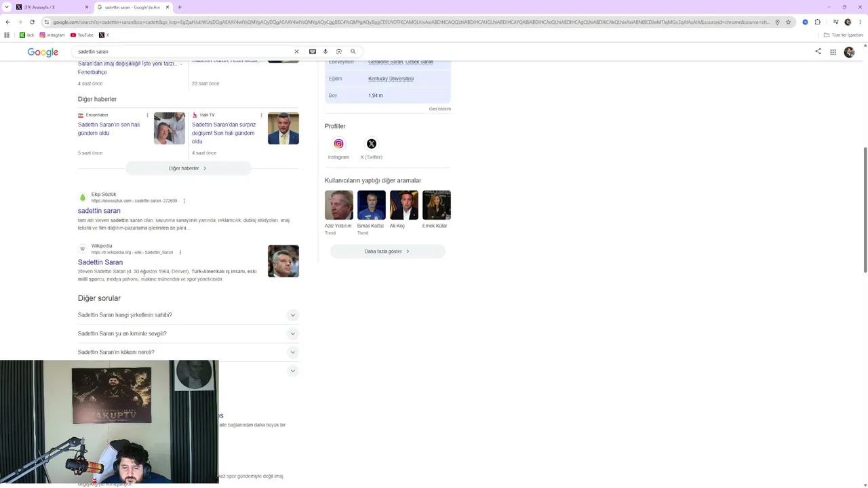The width and height of the screenshot is (868, 488).
Task: Expand question about Saran's origin
Action: click(x=188, y=352)
